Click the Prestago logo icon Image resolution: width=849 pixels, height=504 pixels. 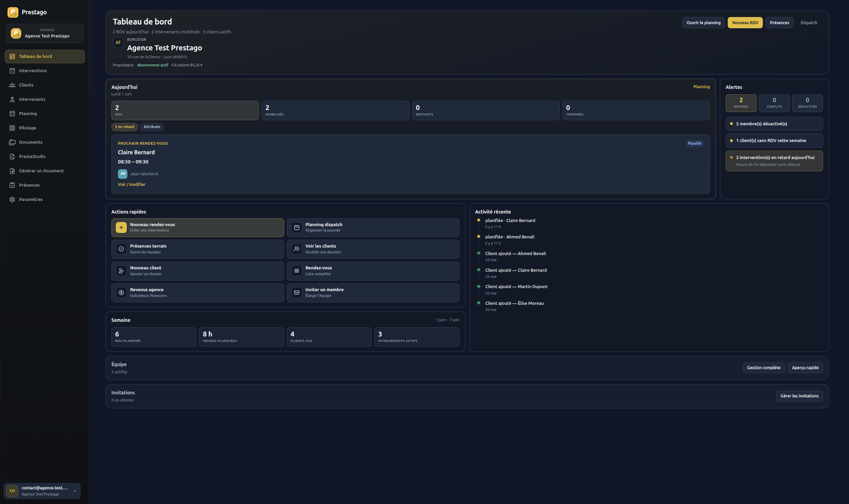pyautogui.click(x=13, y=12)
